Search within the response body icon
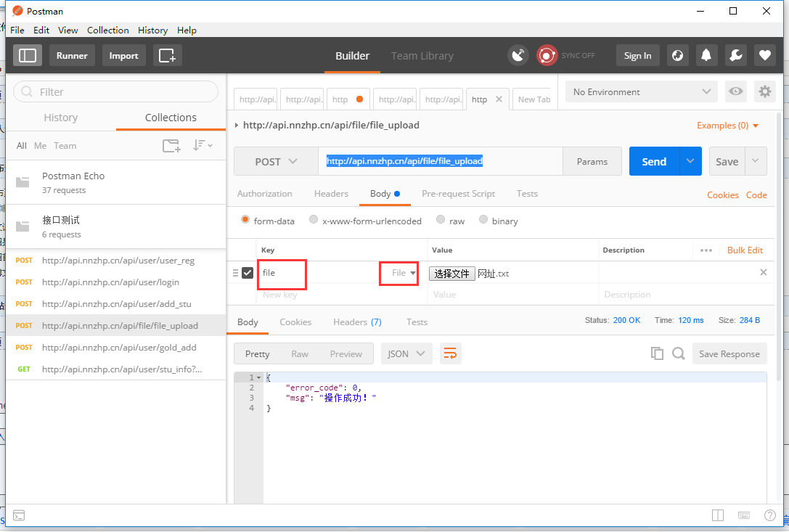The width and height of the screenshot is (789, 532). pos(678,354)
